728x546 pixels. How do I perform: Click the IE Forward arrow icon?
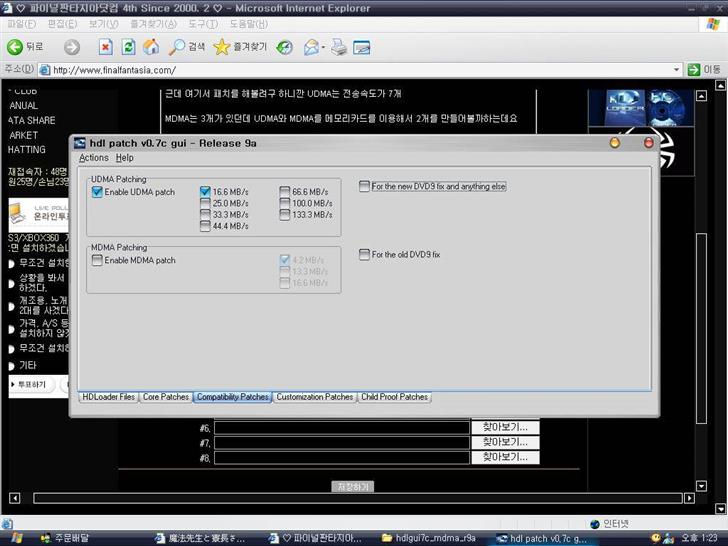(x=72, y=47)
